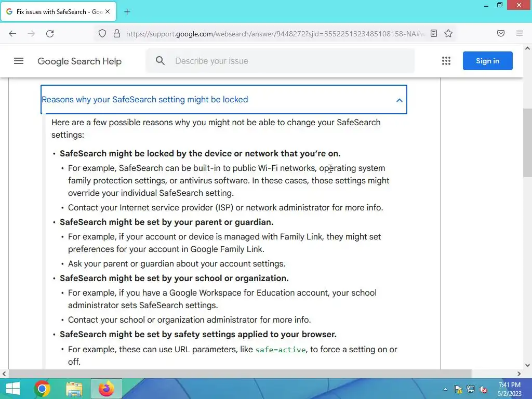Screen dimensions: 532x399
Task: Open the Windows Start menu
Action: pos(12,389)
